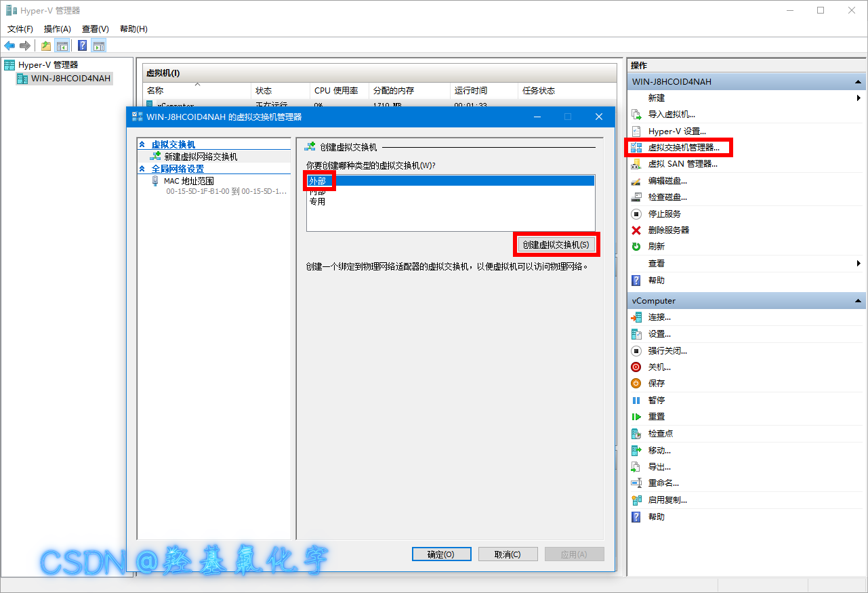This screenshot has height=593, width=868.
Task: Sort by 分配的内存 column header
Action: (x=409, y=90)
